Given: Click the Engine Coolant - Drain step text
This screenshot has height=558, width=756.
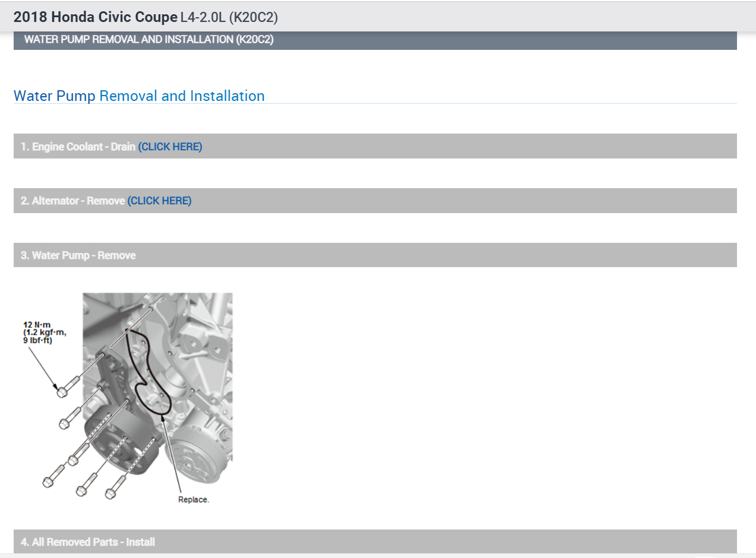Looking at the screenshot, I should (78, 147).
